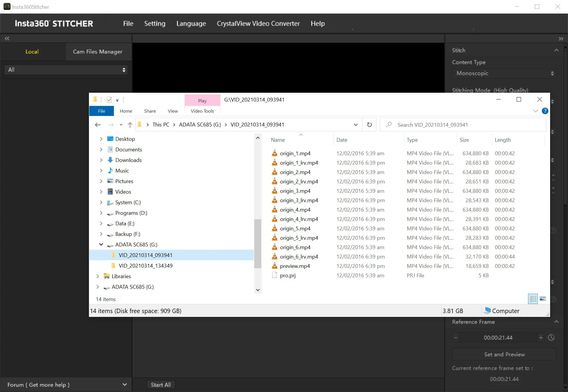Collapse left panel with double chevron icon

(x=7, y=38)
